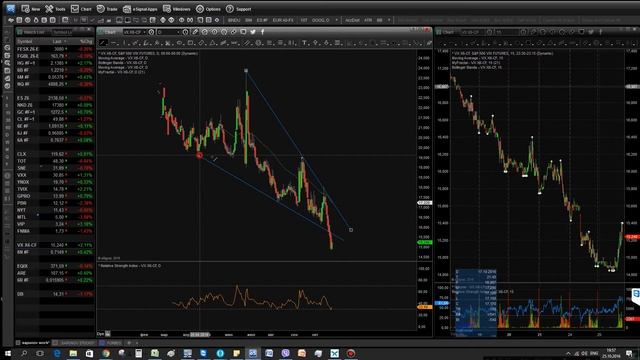Select the ES Z6 row in watch list

(x=55, y=98)
